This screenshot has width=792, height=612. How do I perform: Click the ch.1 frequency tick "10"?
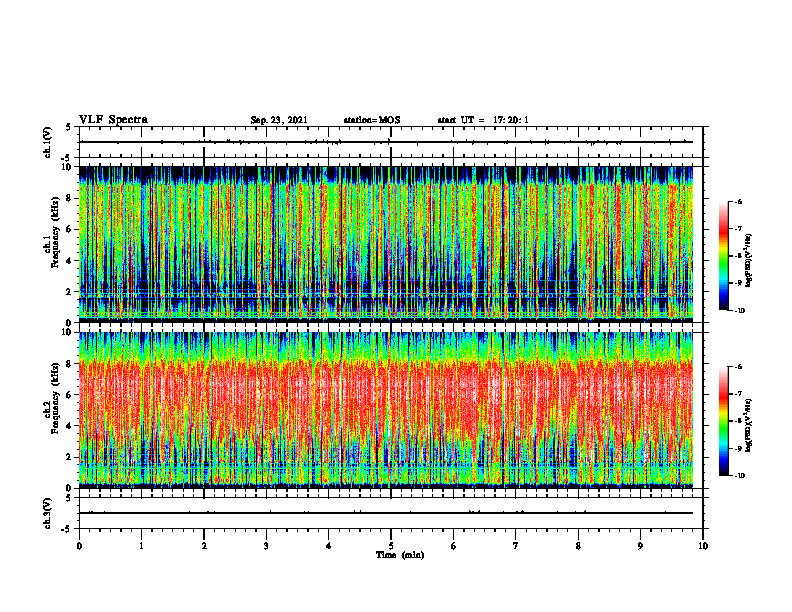tap(69, 167)
